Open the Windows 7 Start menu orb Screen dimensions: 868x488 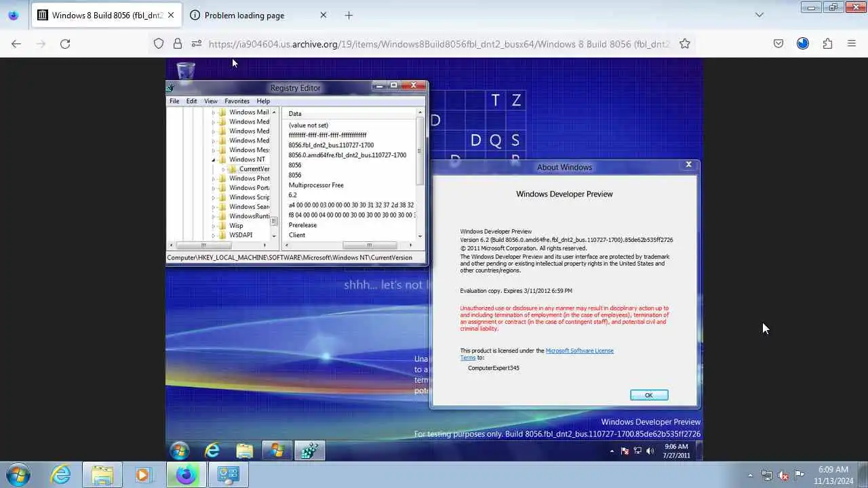pos(18,474)
